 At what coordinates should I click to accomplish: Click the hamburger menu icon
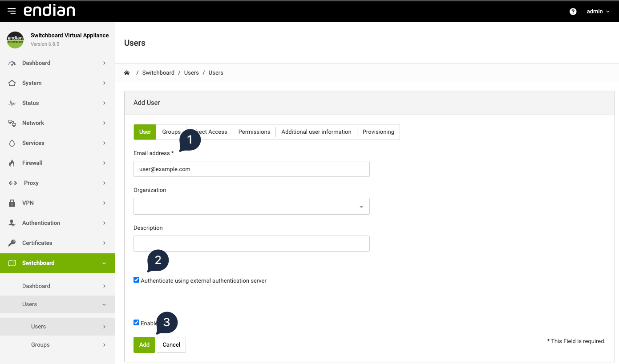point(12,11)
